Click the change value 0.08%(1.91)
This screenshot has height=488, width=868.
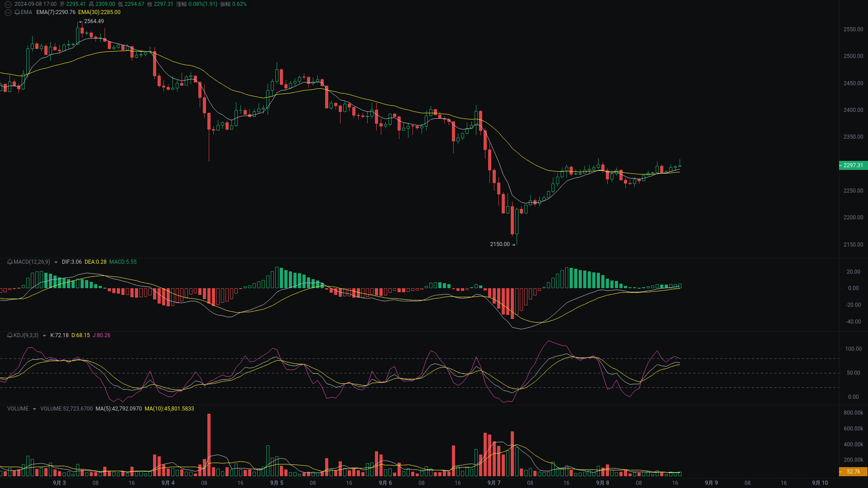(x=203, y=4)
